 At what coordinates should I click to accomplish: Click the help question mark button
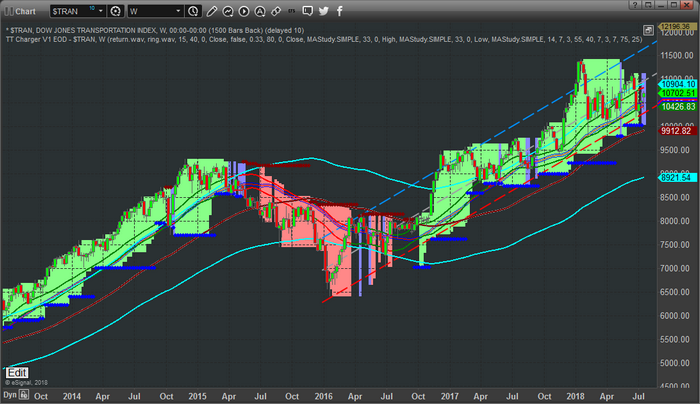(635, 5)
